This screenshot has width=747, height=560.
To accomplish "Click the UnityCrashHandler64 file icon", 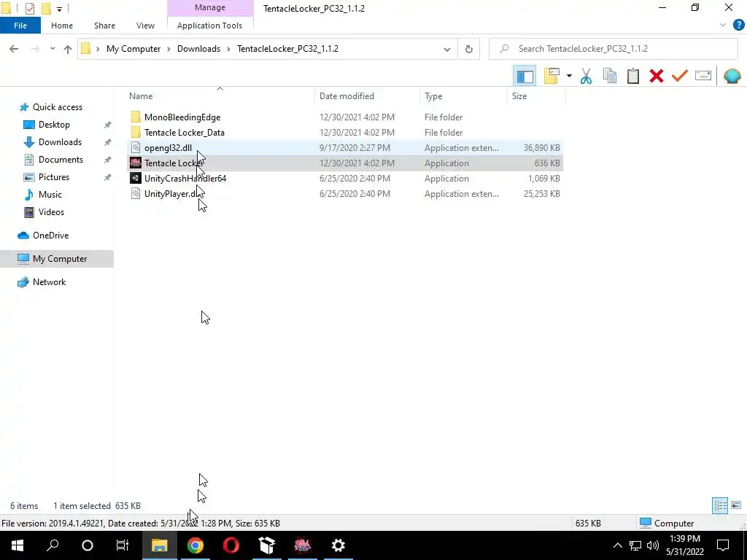I will 136,178.
